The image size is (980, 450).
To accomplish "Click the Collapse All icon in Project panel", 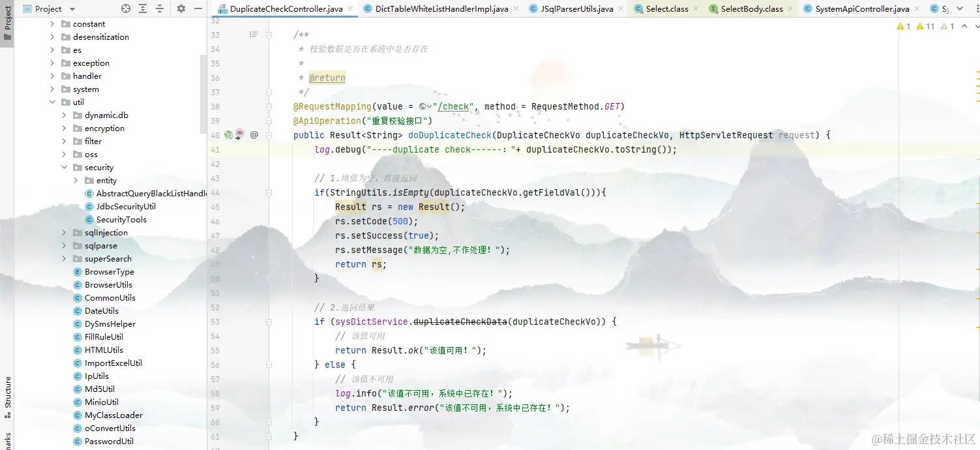I will pos(160,8).
